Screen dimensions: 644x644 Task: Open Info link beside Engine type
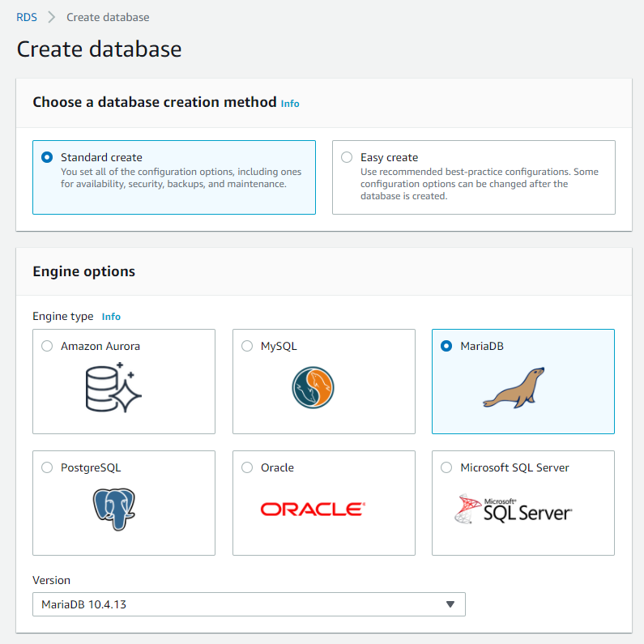click(x=111, y=317)
